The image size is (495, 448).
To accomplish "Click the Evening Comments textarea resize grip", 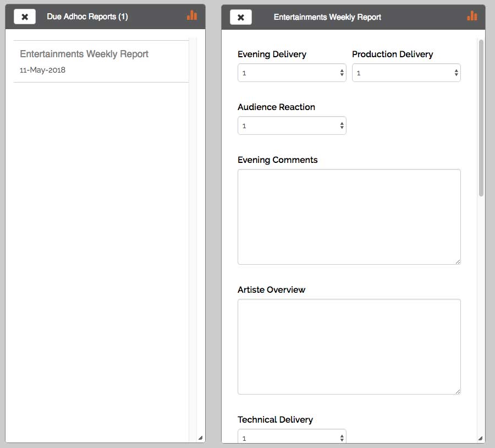I will (x=458, y=261).
